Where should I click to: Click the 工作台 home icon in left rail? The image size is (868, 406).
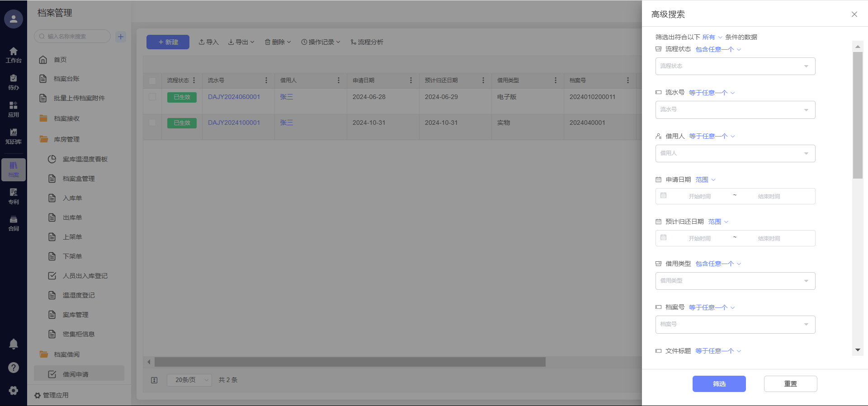pyautogui.click(x=14, y=55)
